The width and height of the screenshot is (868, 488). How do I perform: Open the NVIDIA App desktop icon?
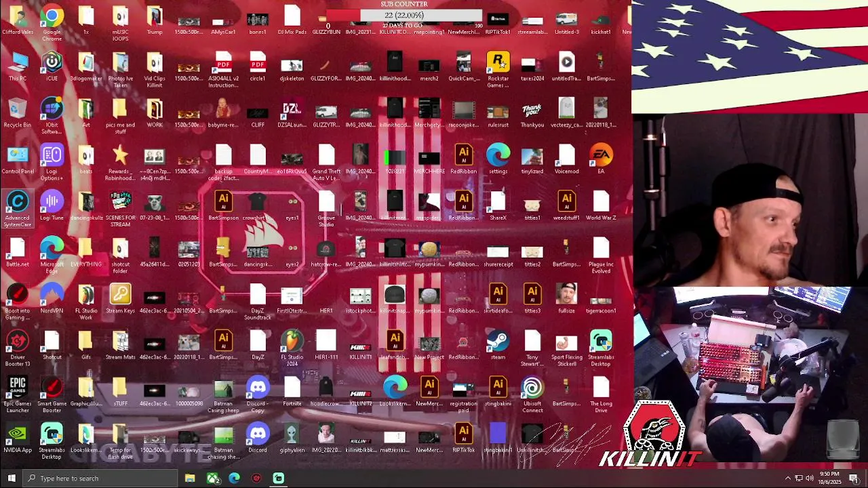point(18,439)
